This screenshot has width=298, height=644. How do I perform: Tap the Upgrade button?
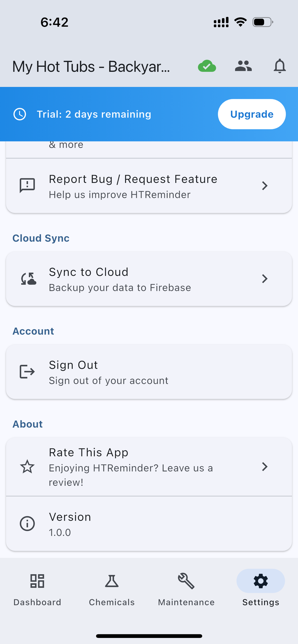coord(252,114)
